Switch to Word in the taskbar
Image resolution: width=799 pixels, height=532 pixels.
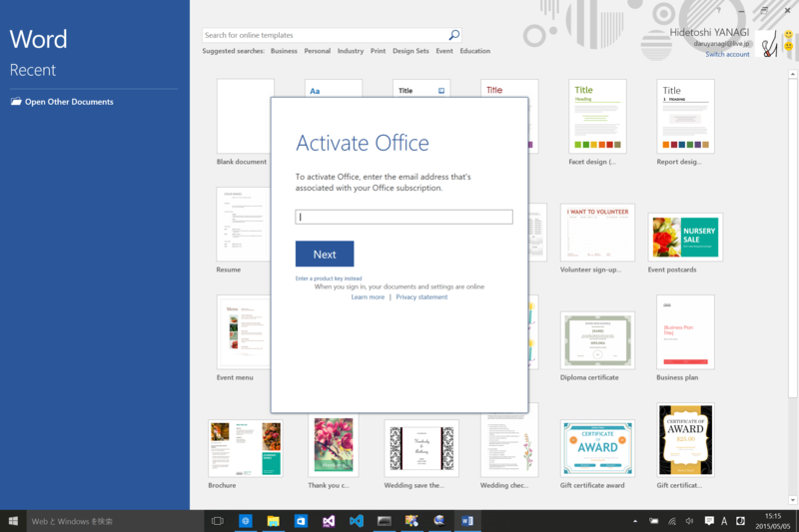467,521
